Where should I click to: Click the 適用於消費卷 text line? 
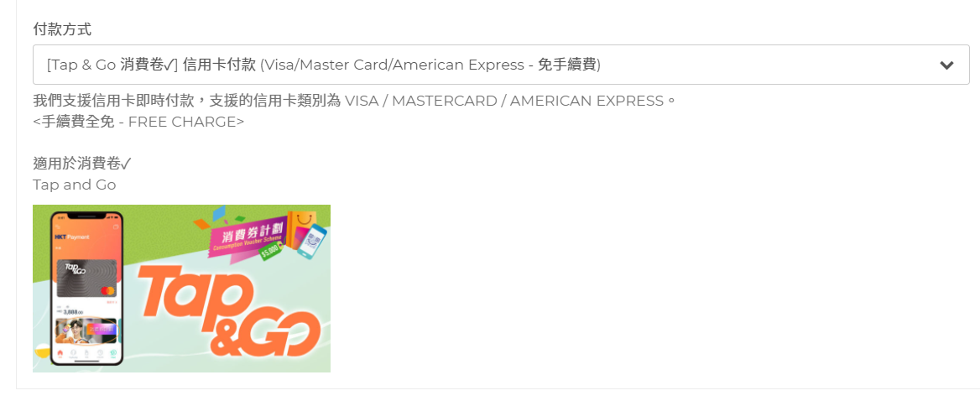tap(82, 164)
